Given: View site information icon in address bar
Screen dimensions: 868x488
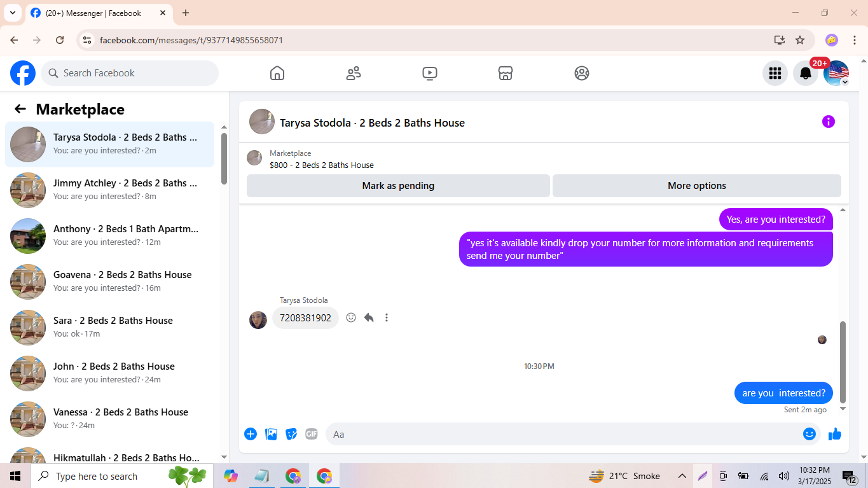Looking at the screenshot, I should [x=87, y=40].
